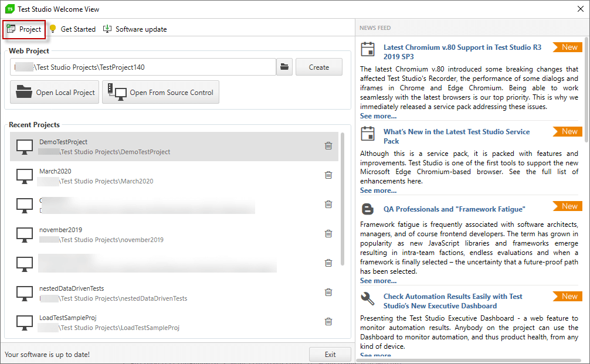Open the Get Started tab
Viewport: 590px width, 364px height.
pyautogui.click(x=73, y=29)
